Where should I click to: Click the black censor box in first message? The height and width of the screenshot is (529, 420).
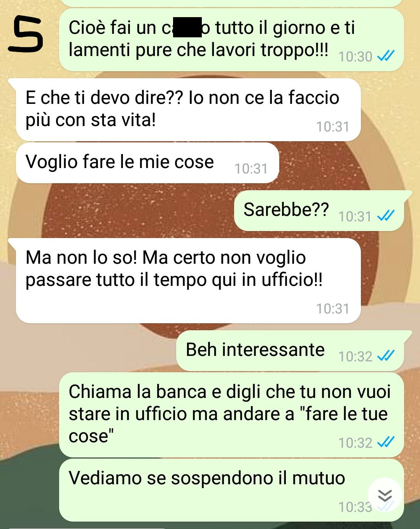click(x=187, y=27)
